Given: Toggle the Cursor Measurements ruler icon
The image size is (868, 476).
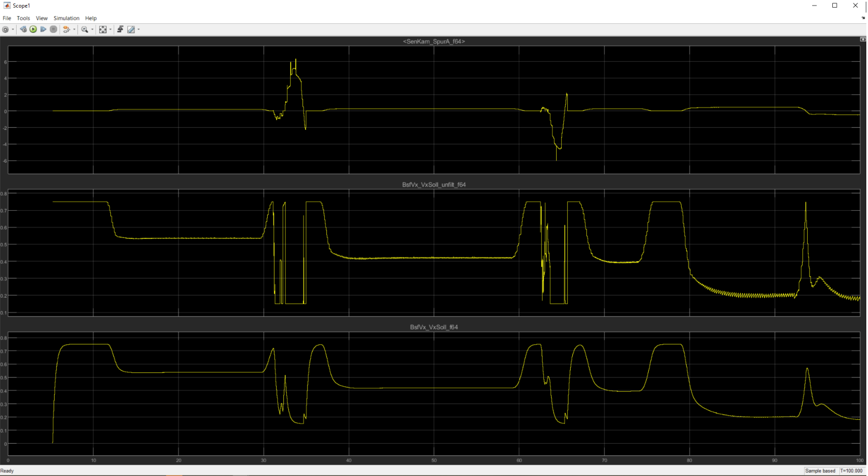Looking at the screenshot, I should pos(131,30).
